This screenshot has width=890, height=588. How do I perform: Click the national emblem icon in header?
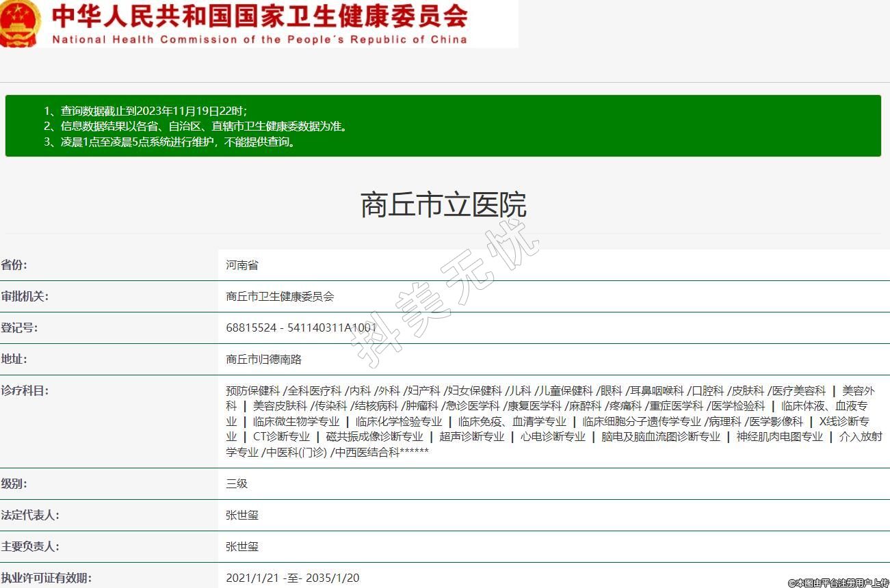[x=21, y=24]
